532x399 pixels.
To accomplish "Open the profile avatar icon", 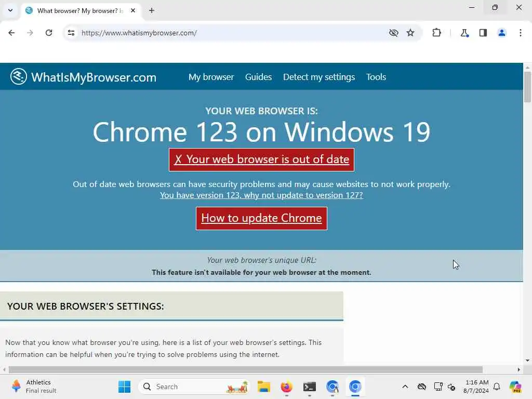I will click(x=502, y=33).
